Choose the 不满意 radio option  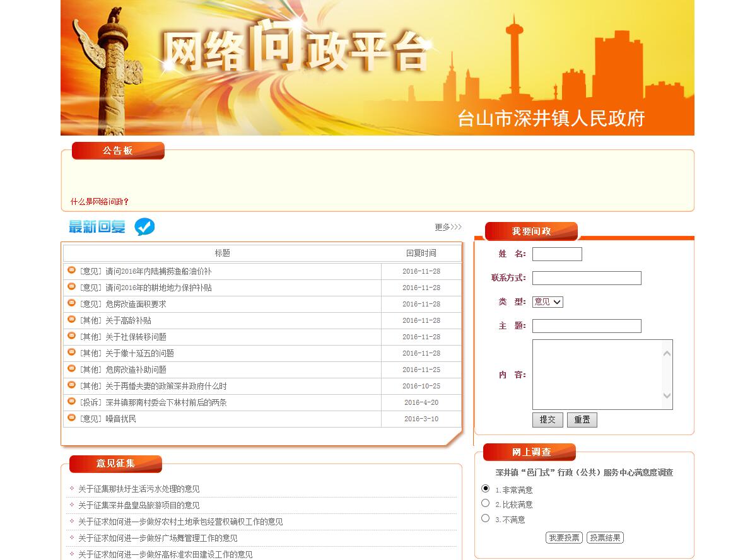coord(485,518)
